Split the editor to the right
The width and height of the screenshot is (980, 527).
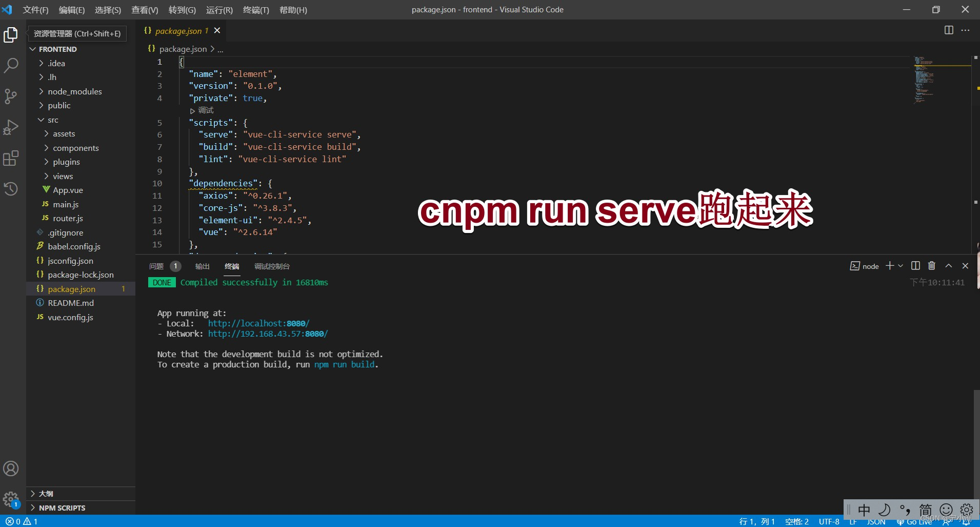(x=949, y=30)
